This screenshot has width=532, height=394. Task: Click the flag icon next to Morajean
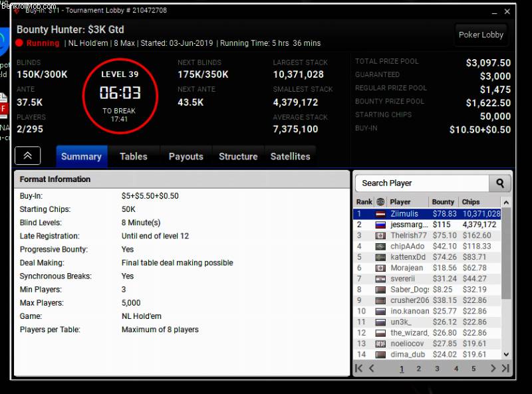[x=380, y=268]
